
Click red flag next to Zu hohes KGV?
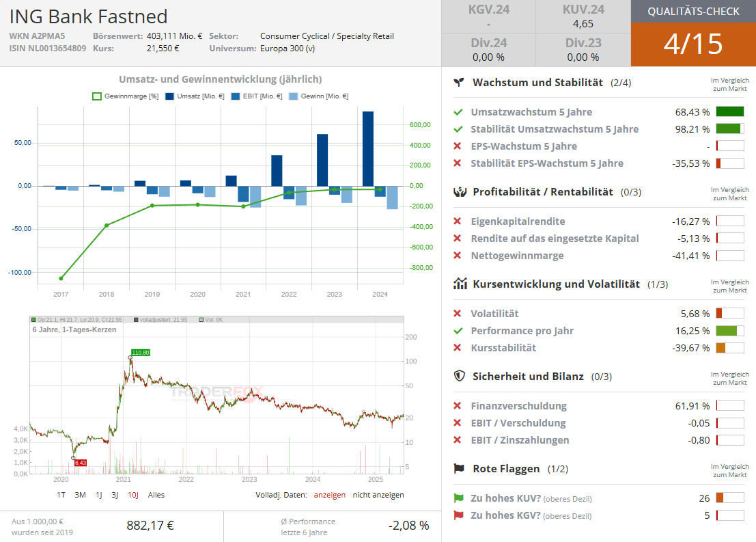[458, 515]
